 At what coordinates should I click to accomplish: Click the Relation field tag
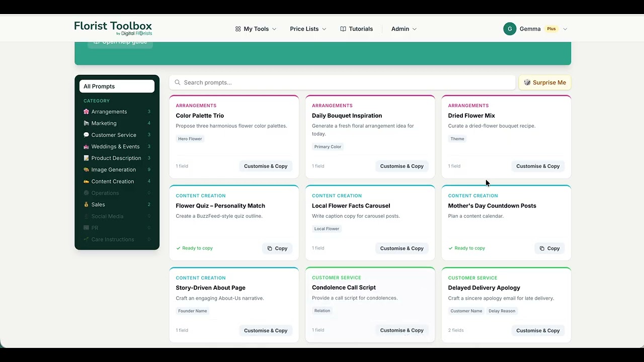tap(322, 311)
